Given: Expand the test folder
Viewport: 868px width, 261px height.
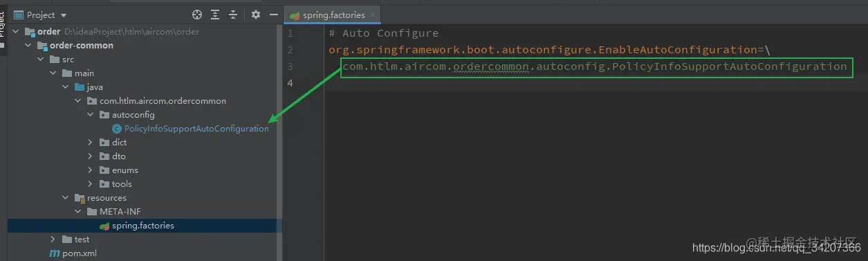Looking at the screenshot, I should 53,240.
